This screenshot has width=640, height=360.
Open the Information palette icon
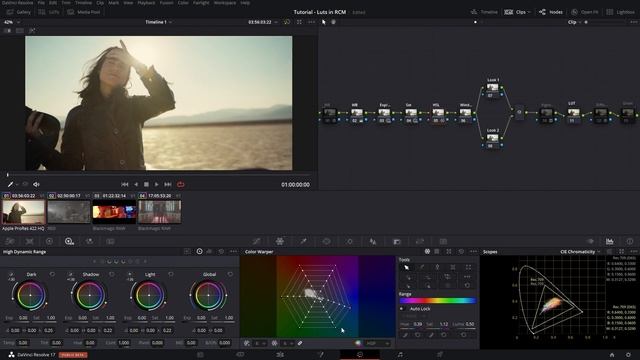click(630, 241)
